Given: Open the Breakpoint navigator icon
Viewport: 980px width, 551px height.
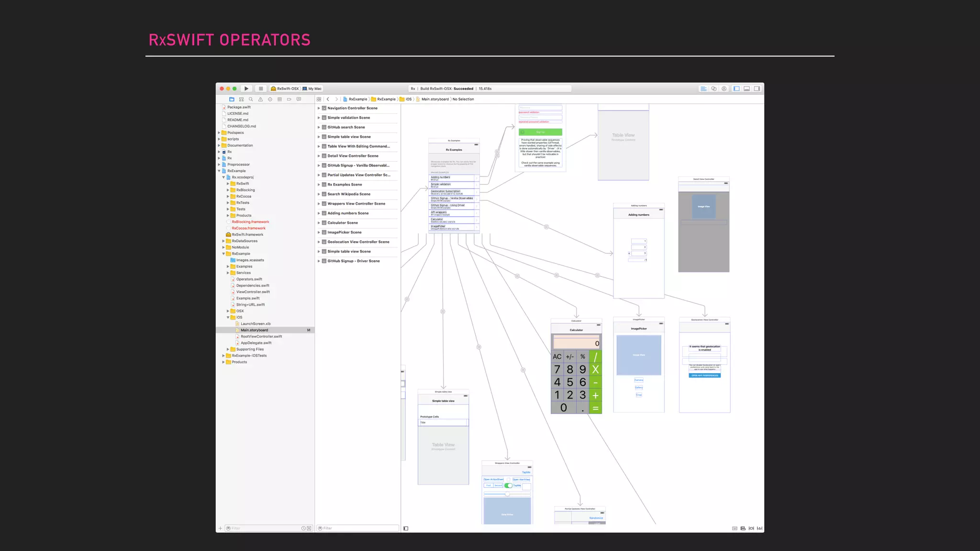Looking at the screenshot, I should [289, 99].
